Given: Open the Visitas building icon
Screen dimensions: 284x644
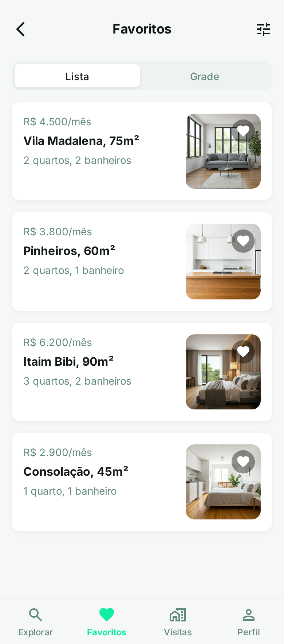Looking at the screenshot, I should tap(178, 615).
